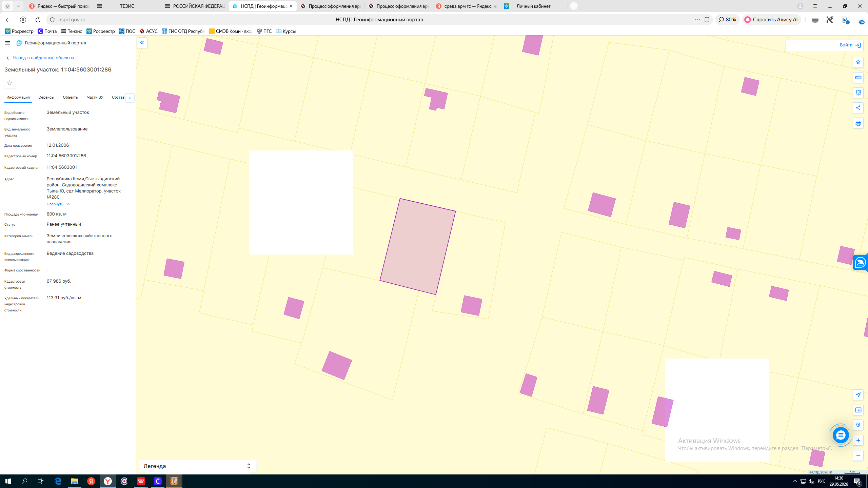Click the Войти login button
868x488 pixels.
850,45
